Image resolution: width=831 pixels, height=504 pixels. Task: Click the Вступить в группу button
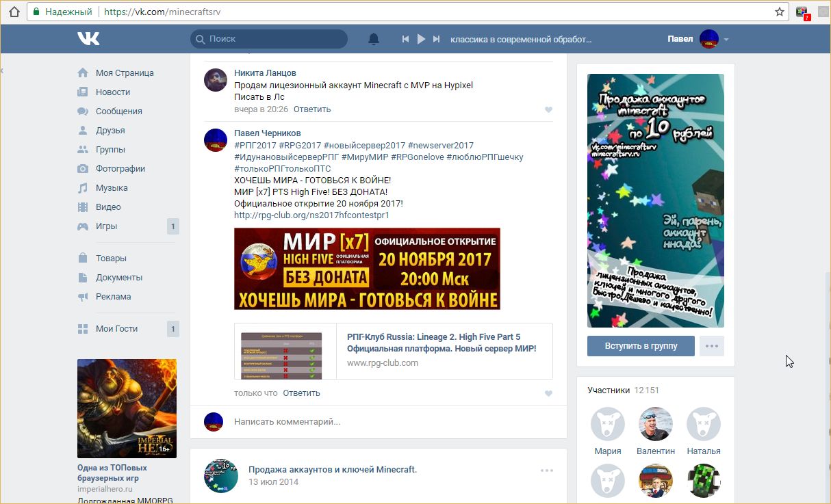641,345
